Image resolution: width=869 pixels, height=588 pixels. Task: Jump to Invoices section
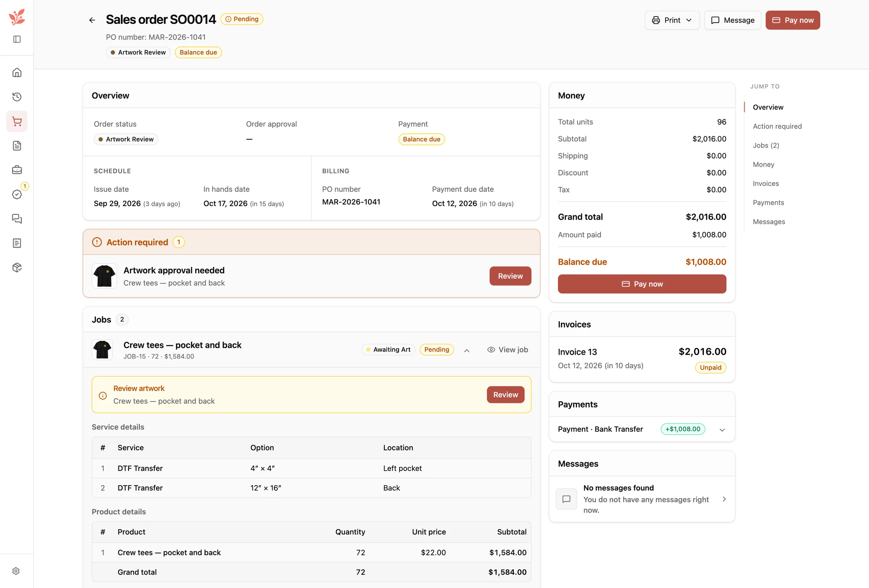point(766,183)
